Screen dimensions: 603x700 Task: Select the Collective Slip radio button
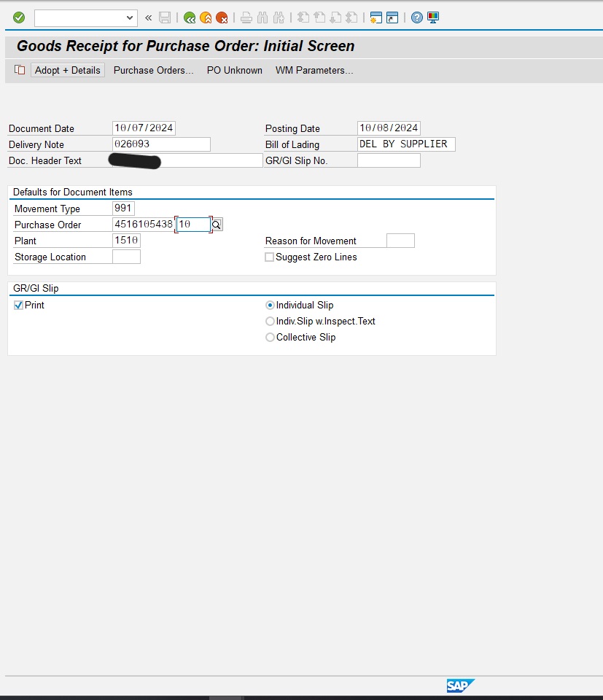(270, 338)
